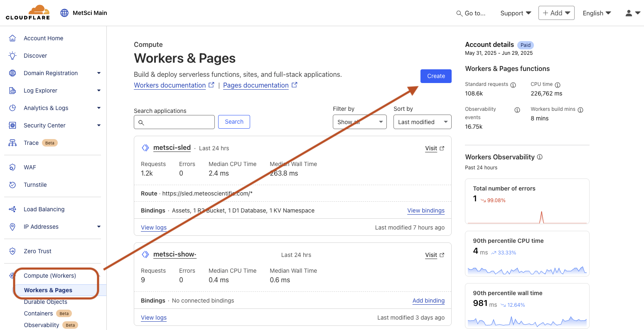Open the Show all filter dropdown

click(359, 122)
